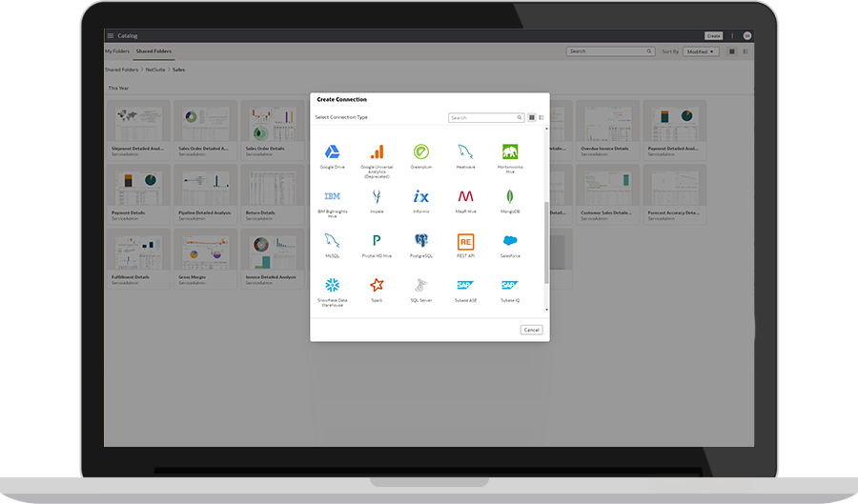Switch dialog to grid view
The width and height of the screenshot is (858, 504).
[532, 117]
